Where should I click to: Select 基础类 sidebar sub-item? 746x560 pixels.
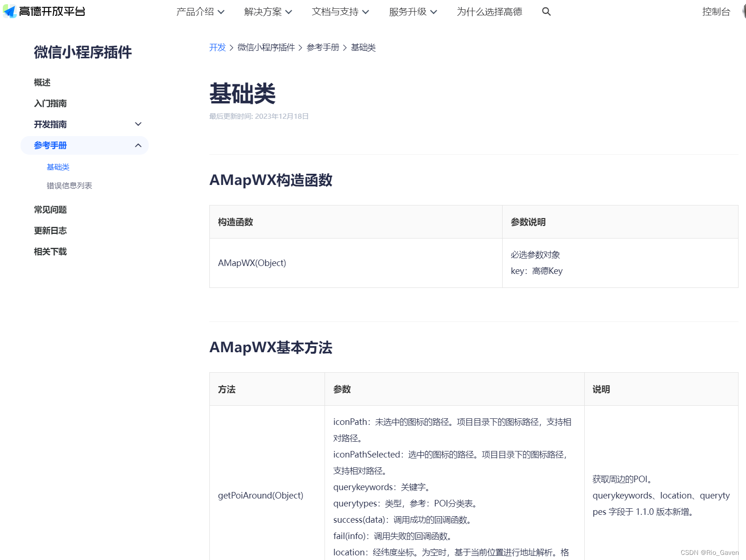(58, 167)
